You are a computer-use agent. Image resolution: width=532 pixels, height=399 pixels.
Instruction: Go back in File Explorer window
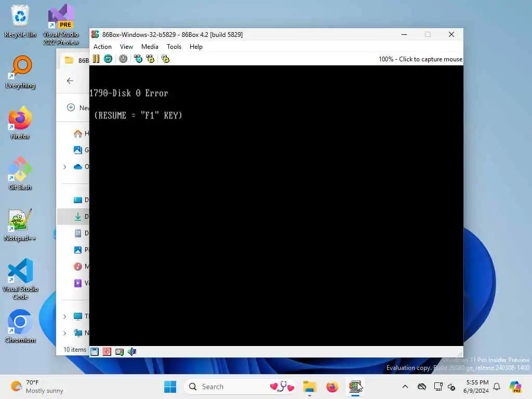pyautogui.click(x=70, y=81)
